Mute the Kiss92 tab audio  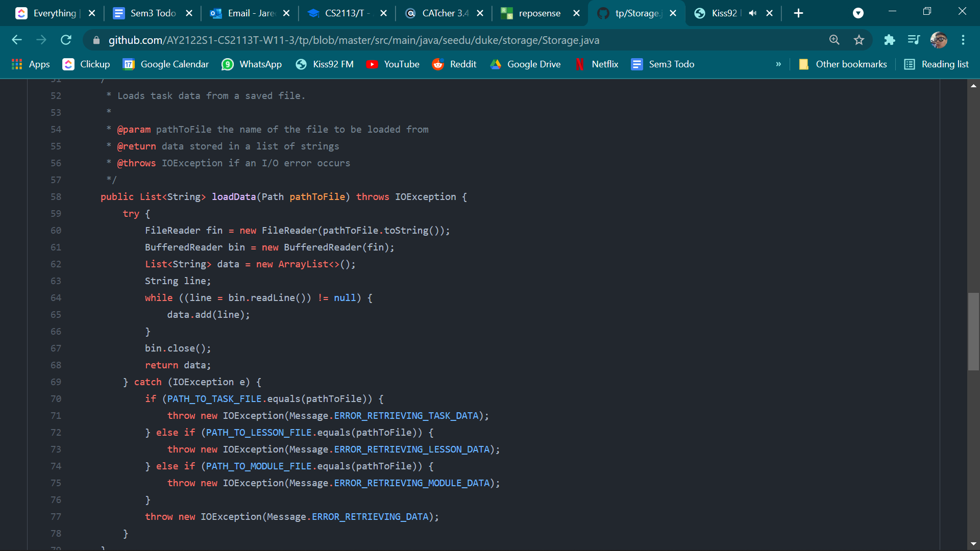tap(752, 13)
